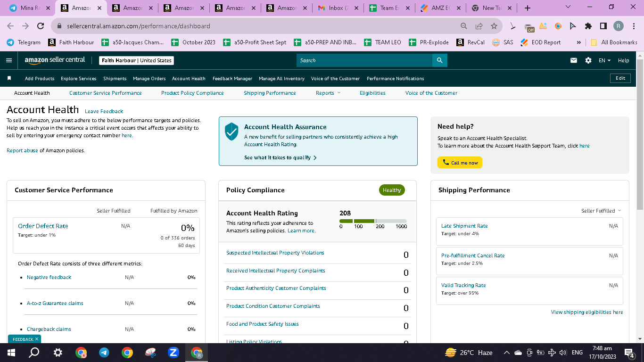Screen dimensions: 644x362
Task: Click the Account Health Rating progress bar
Action: click(373, 221)
